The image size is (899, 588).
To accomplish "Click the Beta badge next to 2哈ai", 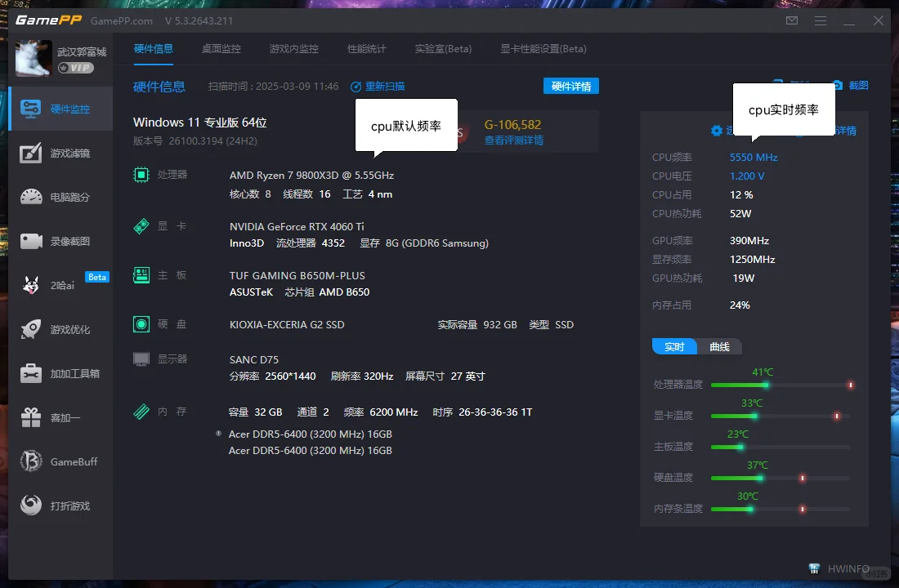I will click(97, 277).
